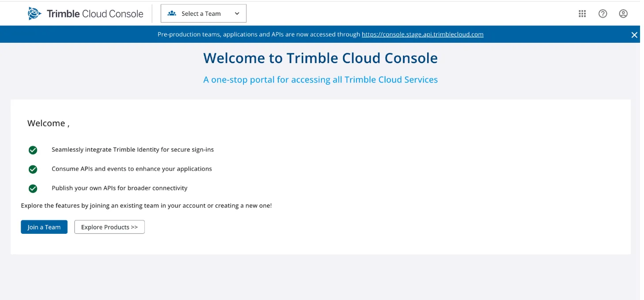644x300 pixels.
Task: Open the user profile account icon
Action: pos(623,14)
